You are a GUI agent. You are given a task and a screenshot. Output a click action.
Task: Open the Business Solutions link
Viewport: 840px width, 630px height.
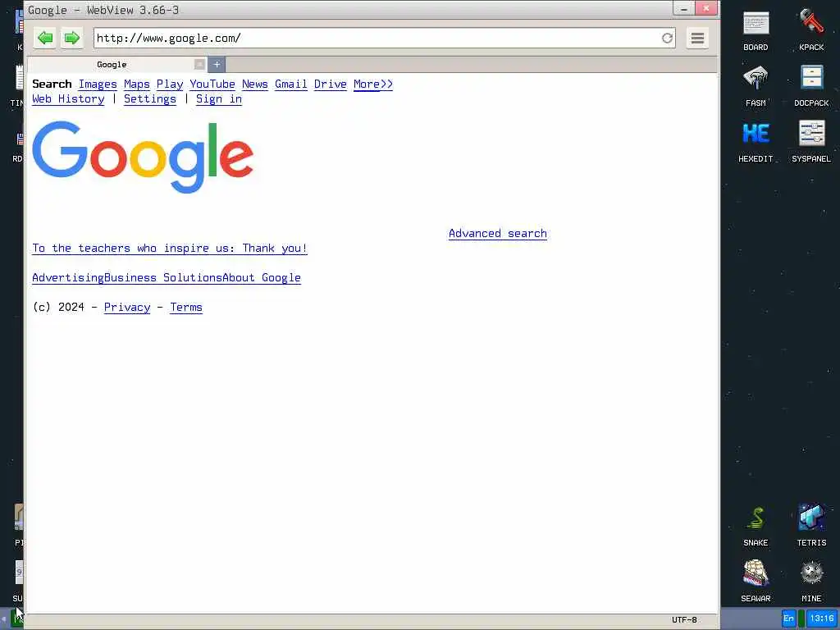163,278
